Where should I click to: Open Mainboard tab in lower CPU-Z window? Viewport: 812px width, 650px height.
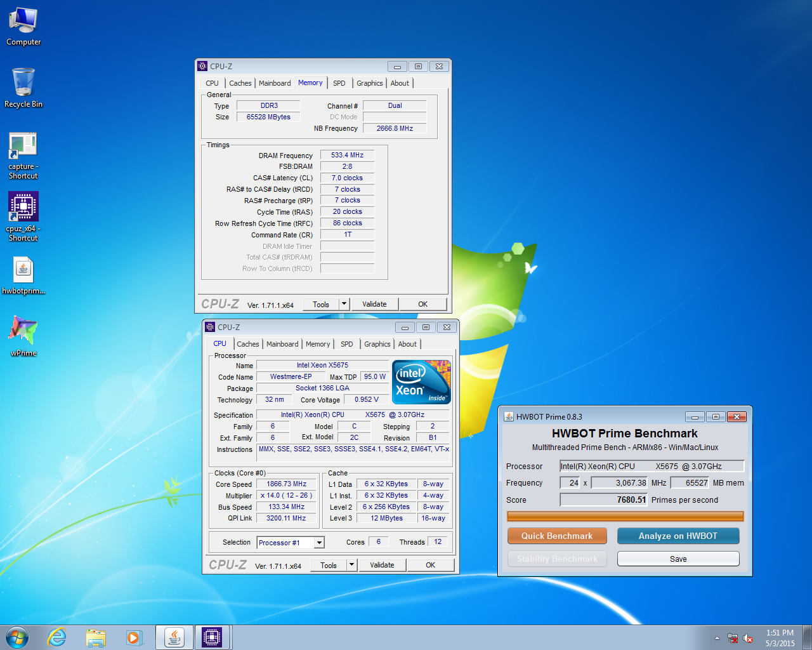click(x=282, y=344)
